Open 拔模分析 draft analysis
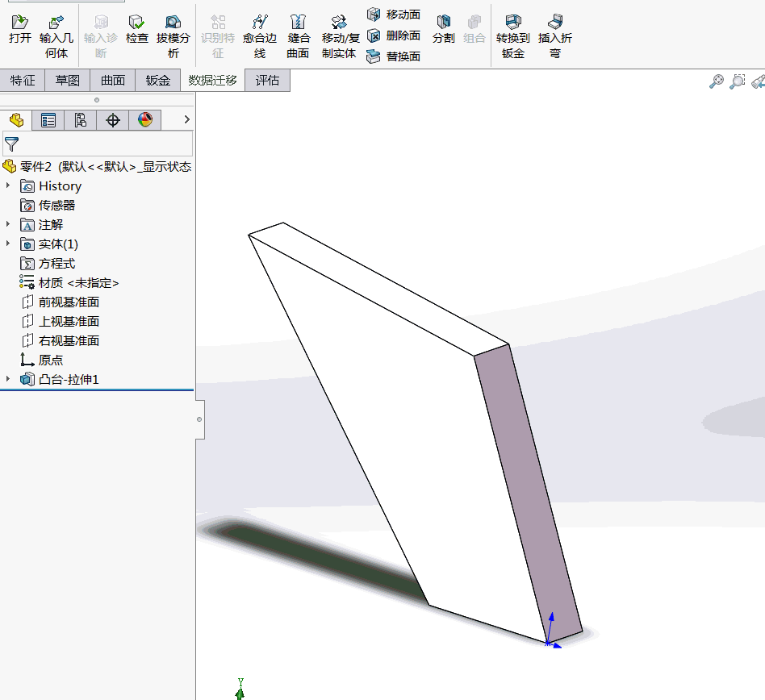The width and height of the screenshot is (765, 700). [x=173, y=37]
